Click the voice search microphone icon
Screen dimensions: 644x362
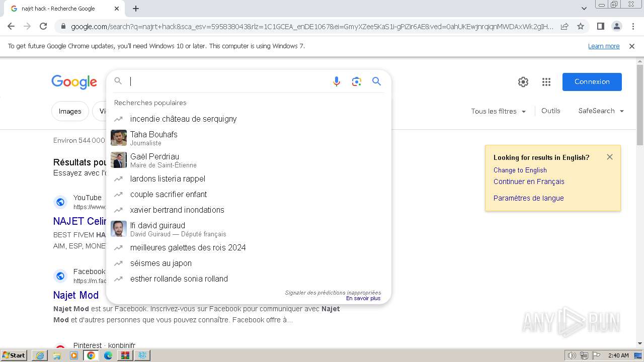tap(337, 81)
